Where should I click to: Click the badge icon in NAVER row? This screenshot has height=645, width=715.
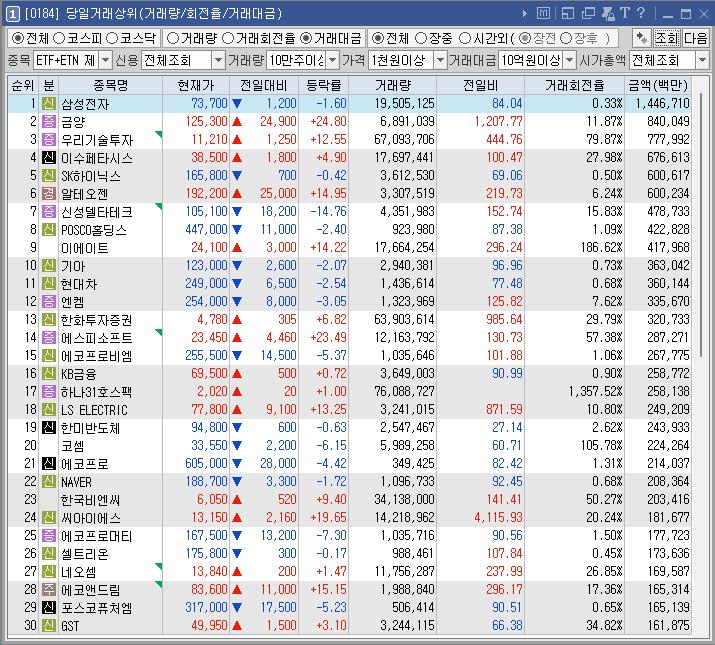49,481
